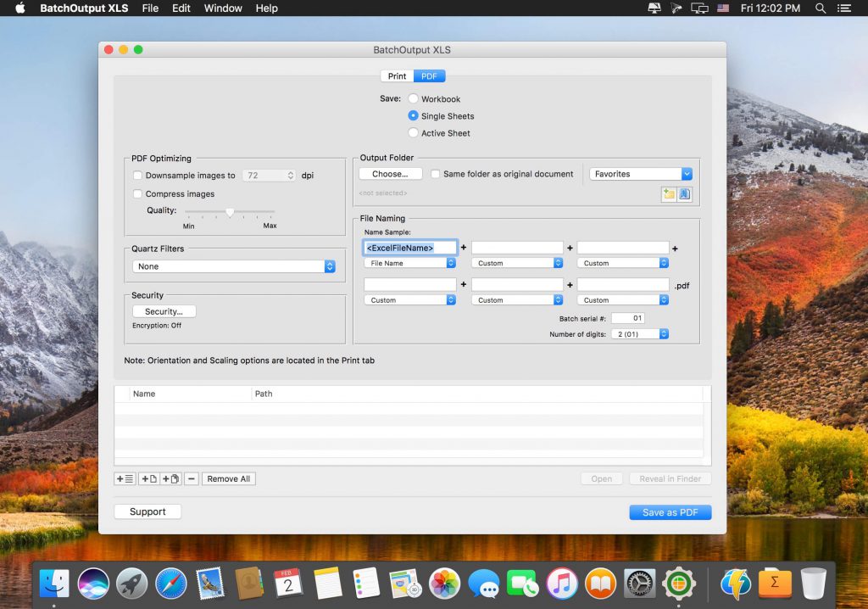Launch the sigma app icon in the Dock
This screenshot has width=868, height=609.
click(x=775, y=583)
